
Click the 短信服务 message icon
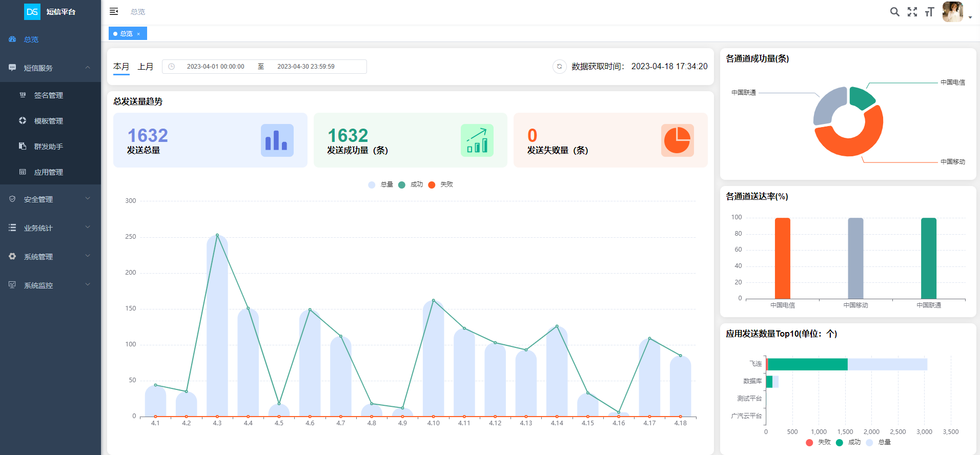click(x=12, y=68)
